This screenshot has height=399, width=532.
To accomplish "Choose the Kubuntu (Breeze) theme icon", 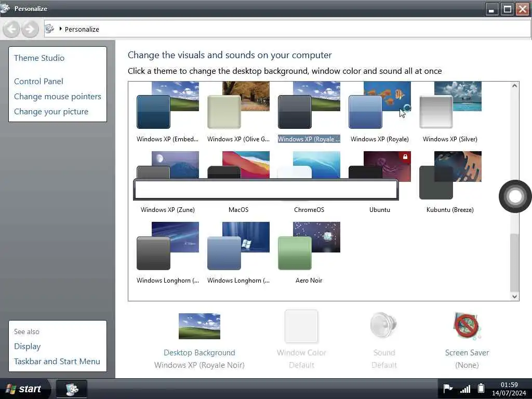I will click(450, 176).
